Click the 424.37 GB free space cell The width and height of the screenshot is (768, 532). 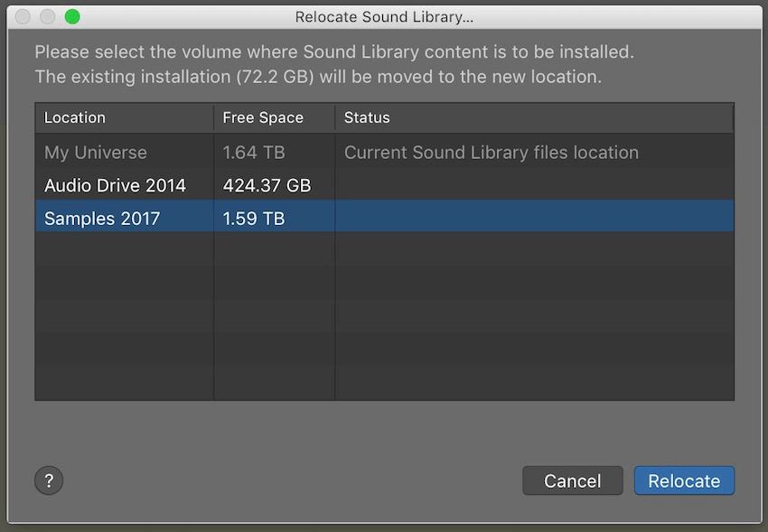[x=267, y=185]
